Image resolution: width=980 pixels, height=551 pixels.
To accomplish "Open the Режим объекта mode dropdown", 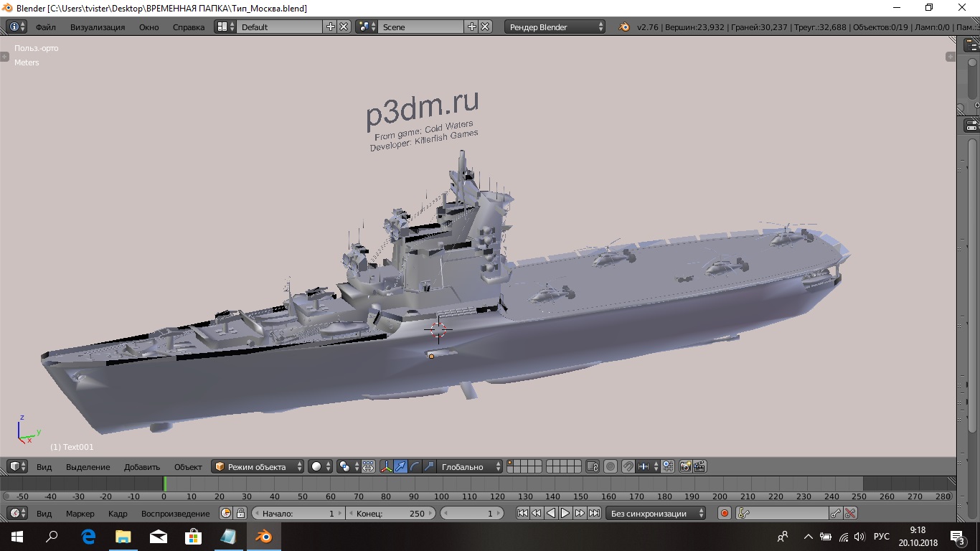I will coord(258,466).
